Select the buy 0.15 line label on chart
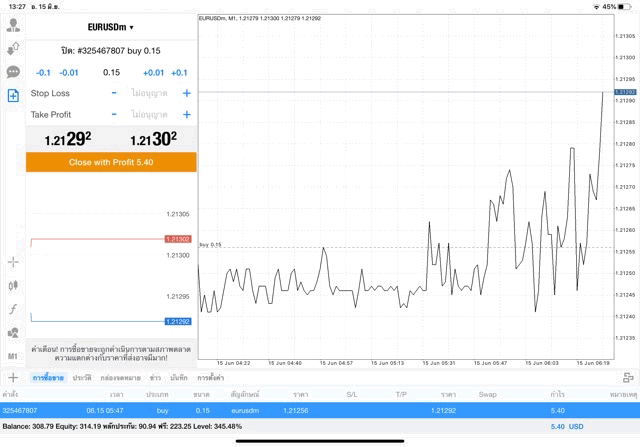 click(x=210, y=245)
